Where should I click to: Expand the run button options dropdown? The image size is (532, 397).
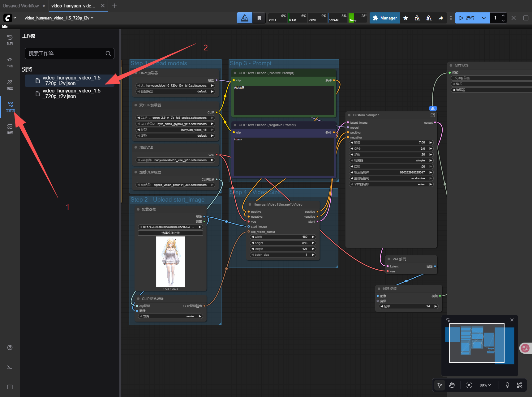click(483, 18)
